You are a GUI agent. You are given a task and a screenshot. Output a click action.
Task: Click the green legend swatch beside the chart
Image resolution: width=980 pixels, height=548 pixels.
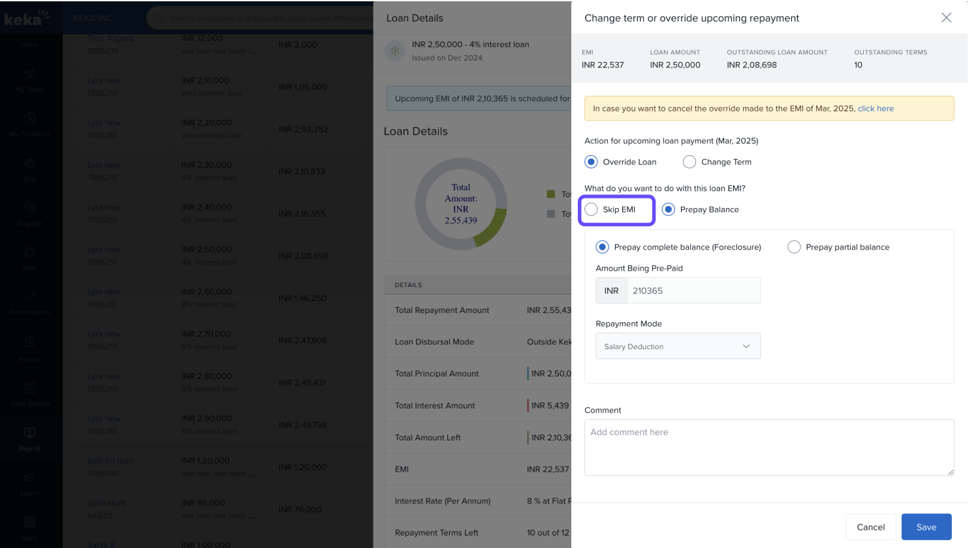tap(551, 194)
